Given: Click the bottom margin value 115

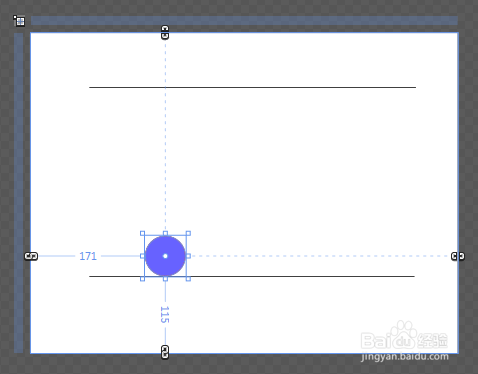Looking at the screenshot, I should (x=165, y=315).
